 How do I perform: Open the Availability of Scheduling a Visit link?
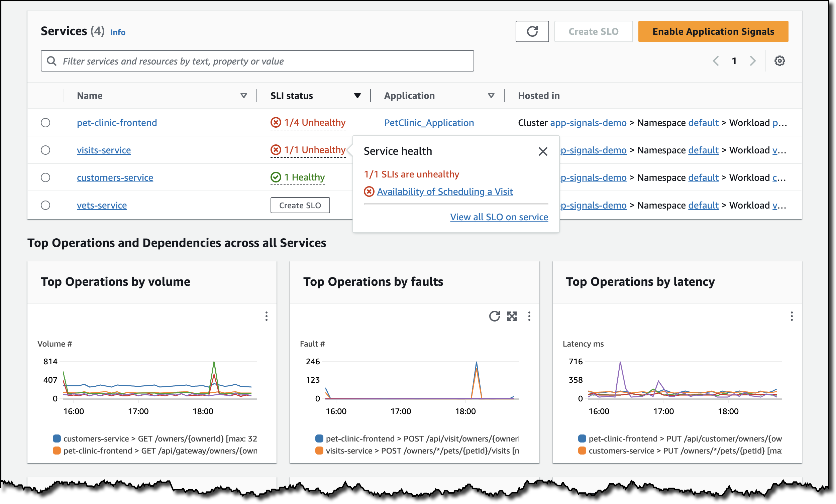(444, 192)
